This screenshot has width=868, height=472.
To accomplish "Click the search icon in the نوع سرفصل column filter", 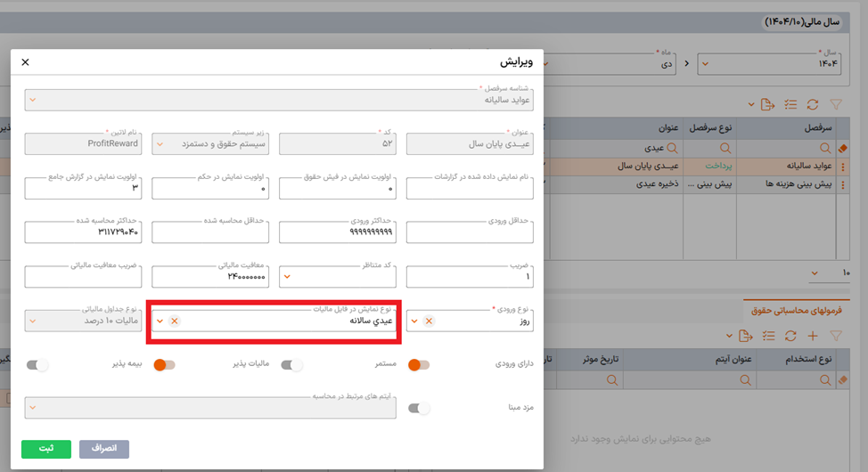I will [x=725, y=148].
